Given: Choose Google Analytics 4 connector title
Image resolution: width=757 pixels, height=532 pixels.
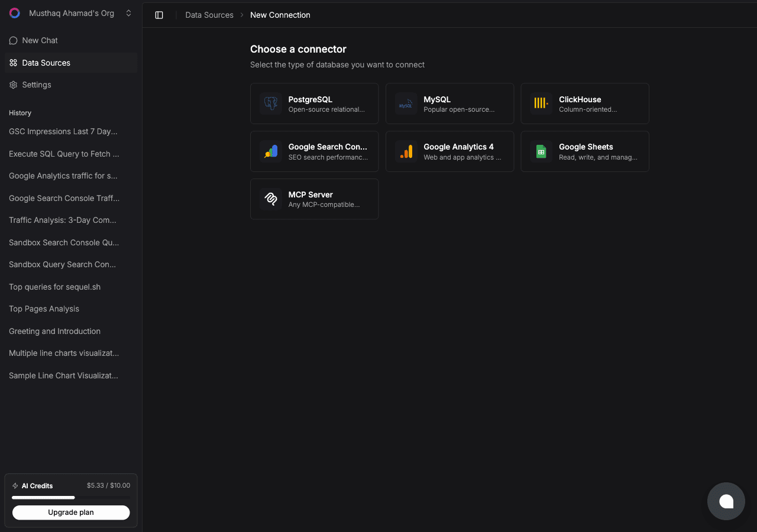Looking at the screenshot, I should tap(458, 147).
